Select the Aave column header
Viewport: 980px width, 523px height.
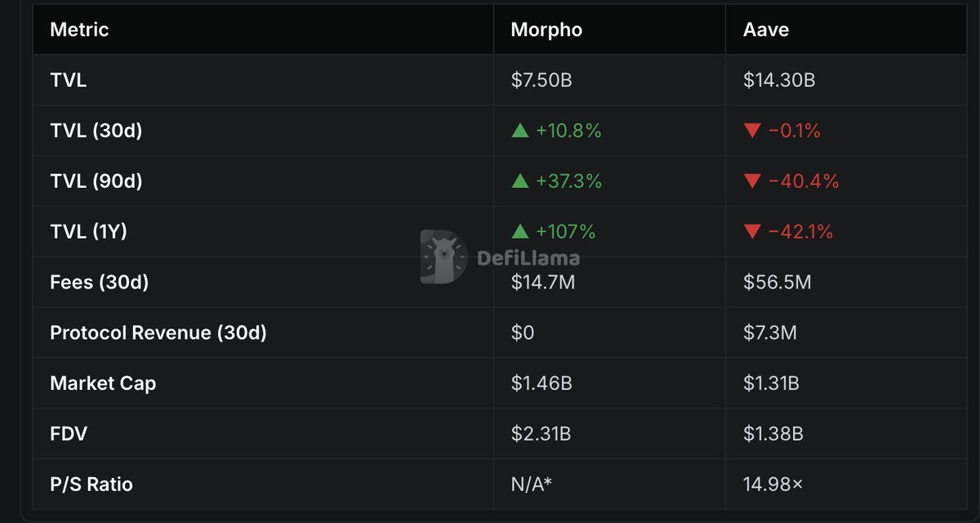[x=766, y=29]
